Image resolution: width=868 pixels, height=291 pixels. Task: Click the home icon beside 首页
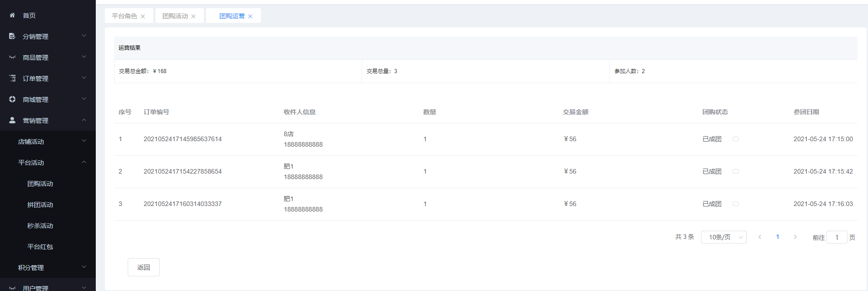click(x=12, y=15)
